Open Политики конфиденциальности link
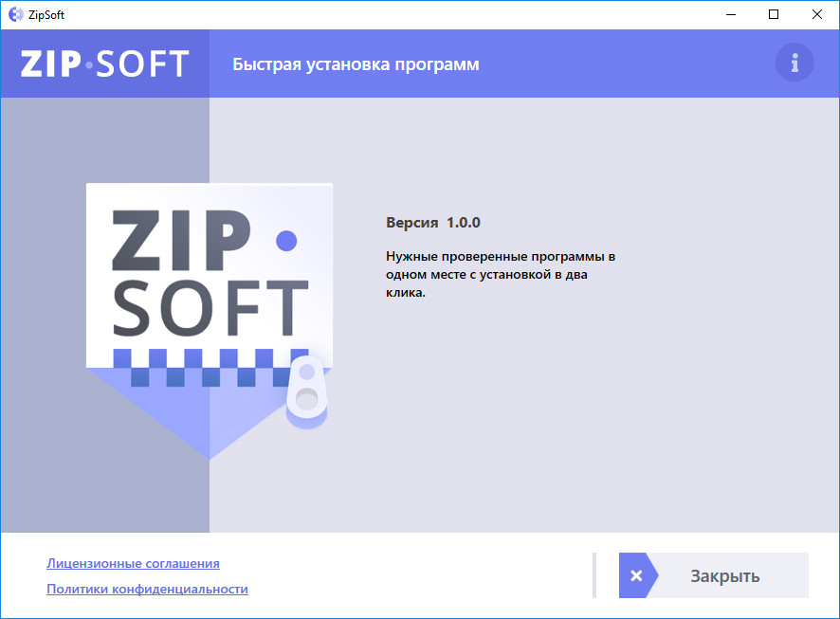The image size is (840, 619). point(147,589)
